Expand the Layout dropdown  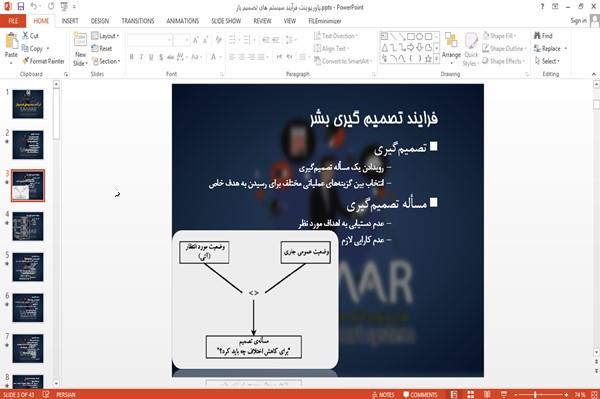coord(105,36)
